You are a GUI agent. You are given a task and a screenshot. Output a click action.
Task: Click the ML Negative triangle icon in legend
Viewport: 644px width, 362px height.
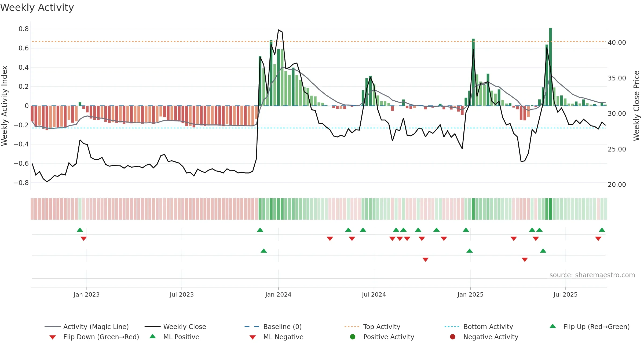click(x=253, y=337)
